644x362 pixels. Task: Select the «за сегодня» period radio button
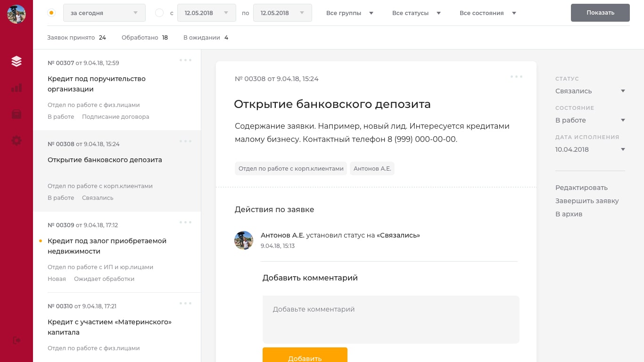tap(51, 13)
